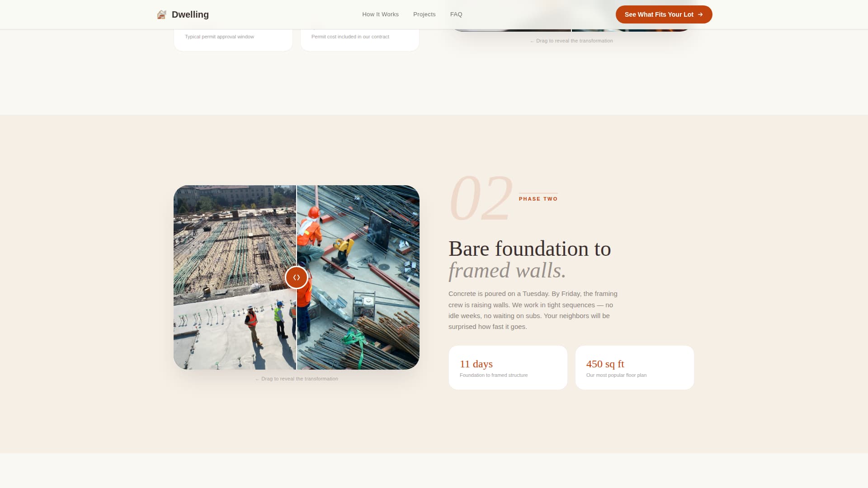Select the Dwelling wordmark in the header

(x=190, y=14)
